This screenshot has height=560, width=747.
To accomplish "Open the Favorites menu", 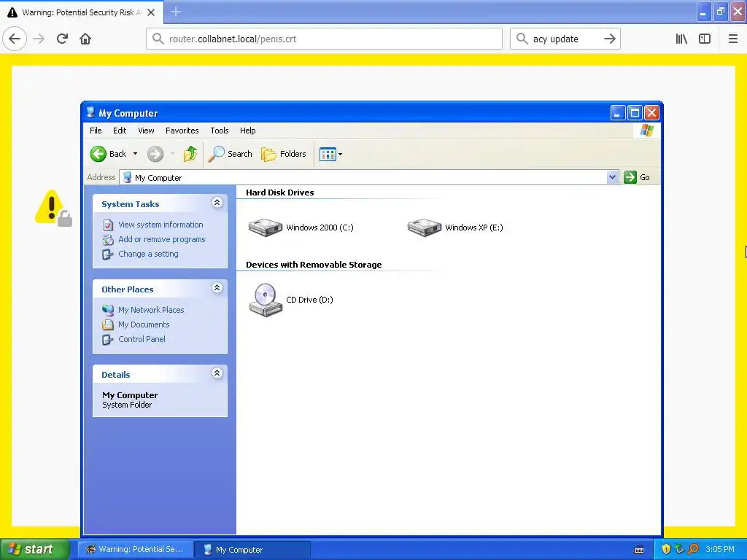I will coord(182,131).
